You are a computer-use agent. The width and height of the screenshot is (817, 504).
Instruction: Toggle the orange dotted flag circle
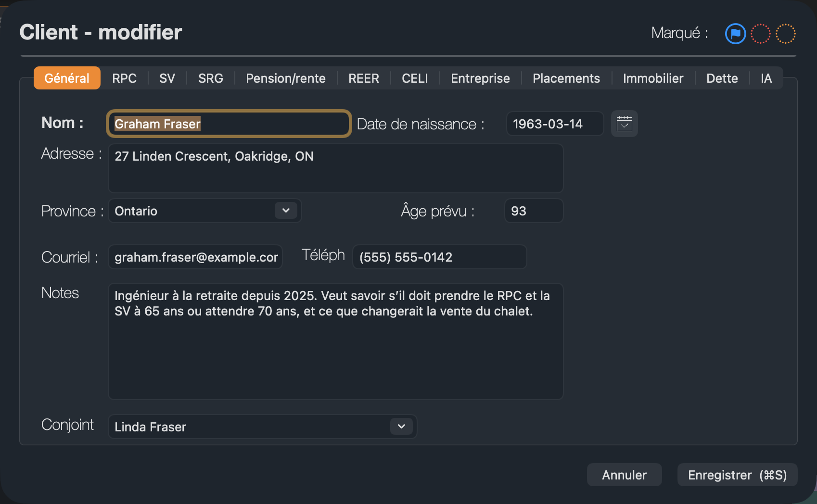(786, 34)
